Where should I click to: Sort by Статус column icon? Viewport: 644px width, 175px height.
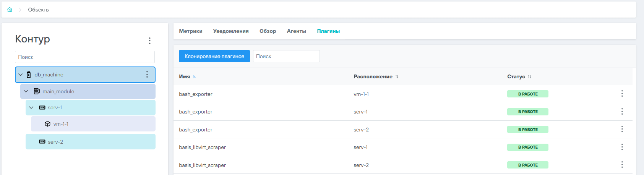[529, 77]
